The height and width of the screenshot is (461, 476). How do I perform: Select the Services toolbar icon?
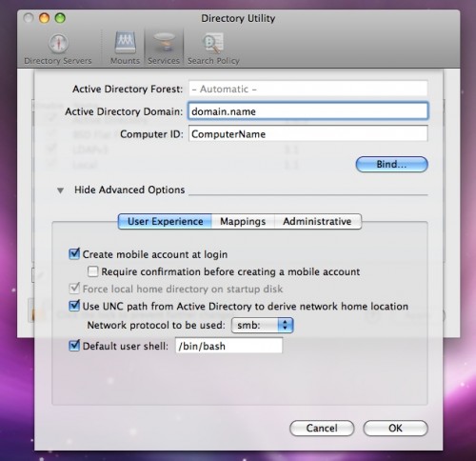coord(164,49)
